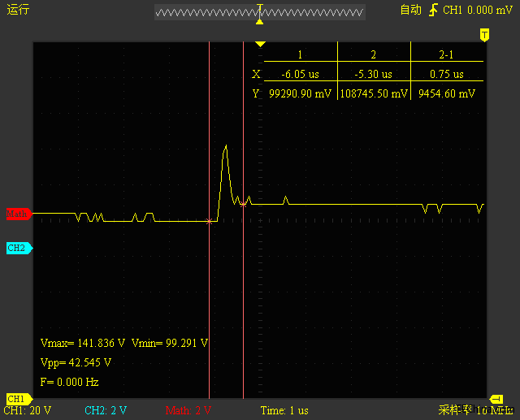Click the 运行 run status label
The width and height of the screenshot is (520, 420).
[x=18, y=10]
